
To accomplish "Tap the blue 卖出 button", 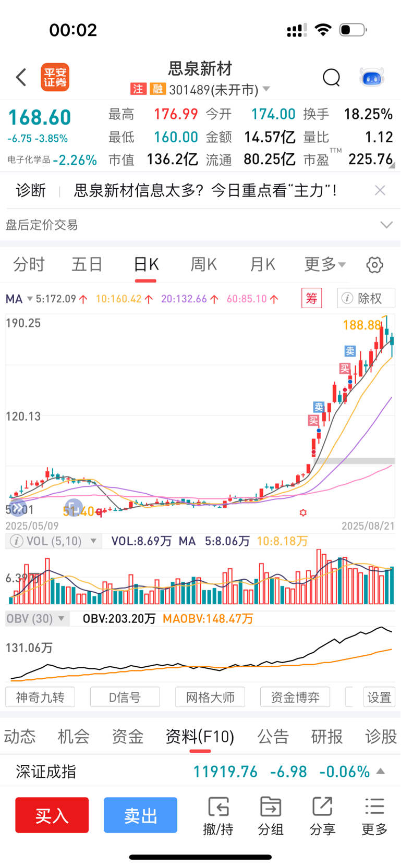I will (x=140, y=815).
